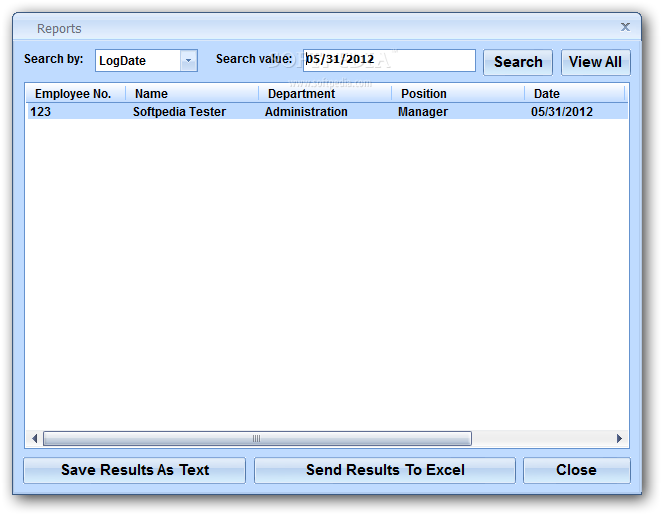
Task: Sort by Employee No. column header
Action: click(76, 93)
